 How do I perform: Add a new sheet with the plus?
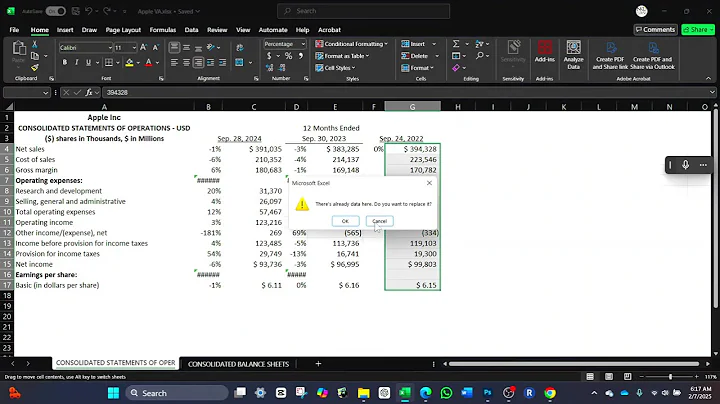point(318,364)
